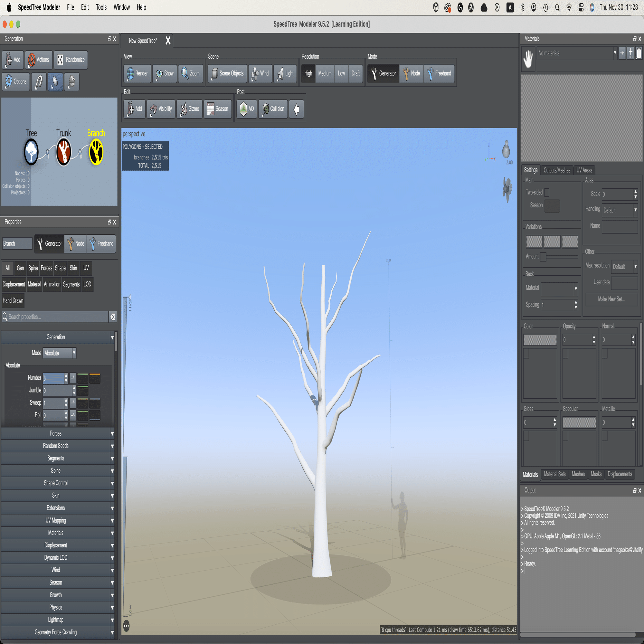Image resolution: width=644 pixels, height=644 pixels.
Task: Select the Trunk node in generation graph
Action: tap(63, 152)
